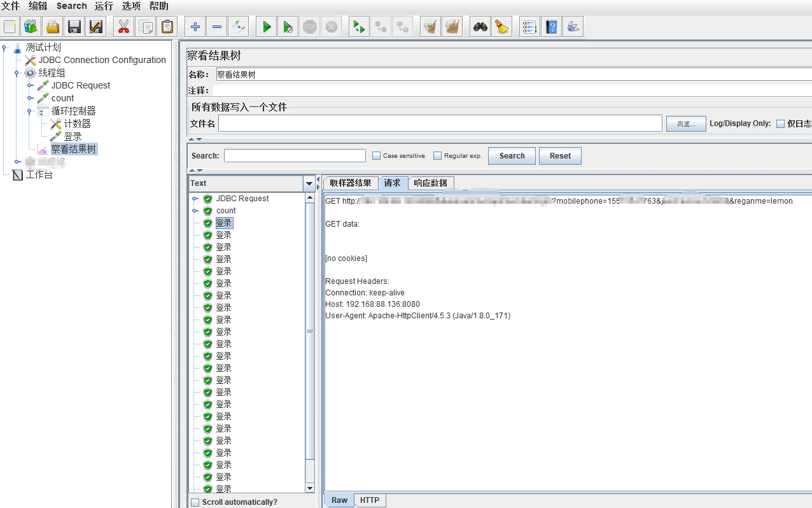Expand the JDBC Request result node
The height and width of the screenshot is (508, 812).
point(195,199)
